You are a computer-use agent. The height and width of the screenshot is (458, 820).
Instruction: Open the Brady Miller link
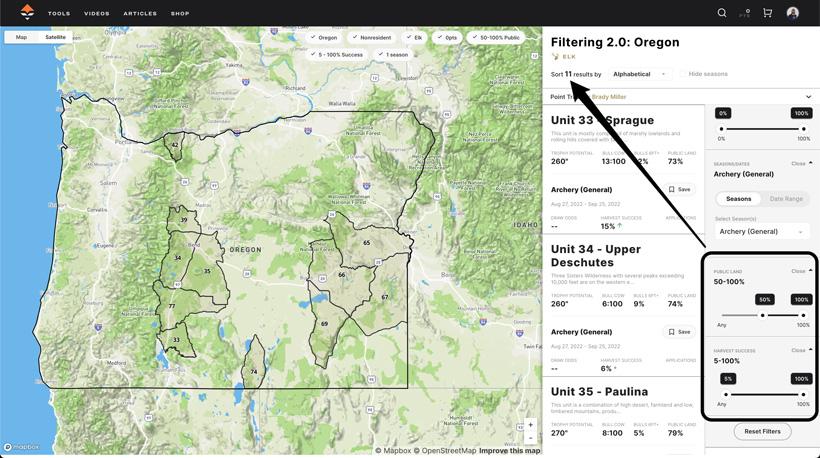click(x=608, y=97)
